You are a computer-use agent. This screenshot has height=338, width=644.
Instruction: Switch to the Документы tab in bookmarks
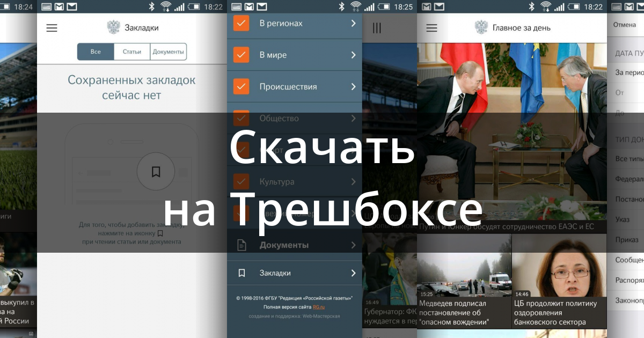(x=169, y=52)
